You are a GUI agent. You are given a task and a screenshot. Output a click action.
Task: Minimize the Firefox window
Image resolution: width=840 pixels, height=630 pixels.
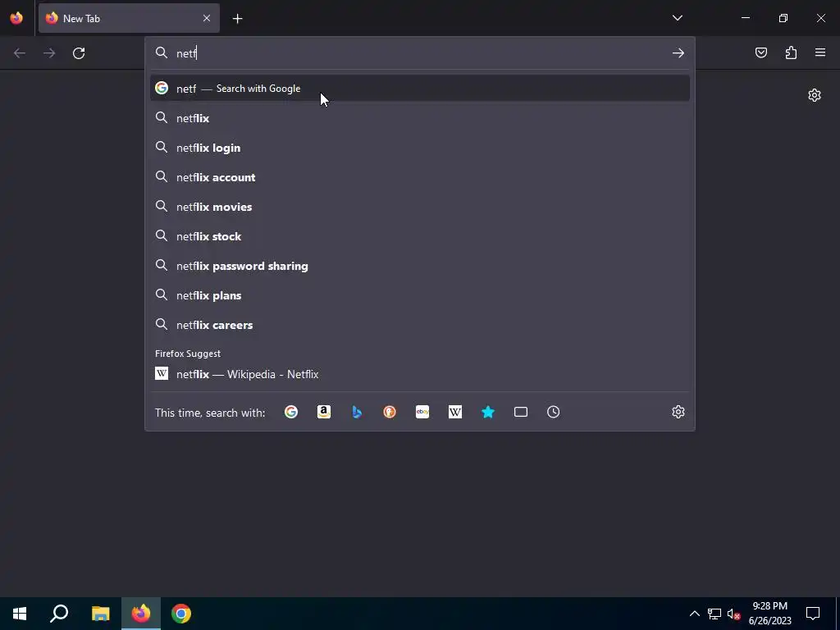tap(745, 18)
